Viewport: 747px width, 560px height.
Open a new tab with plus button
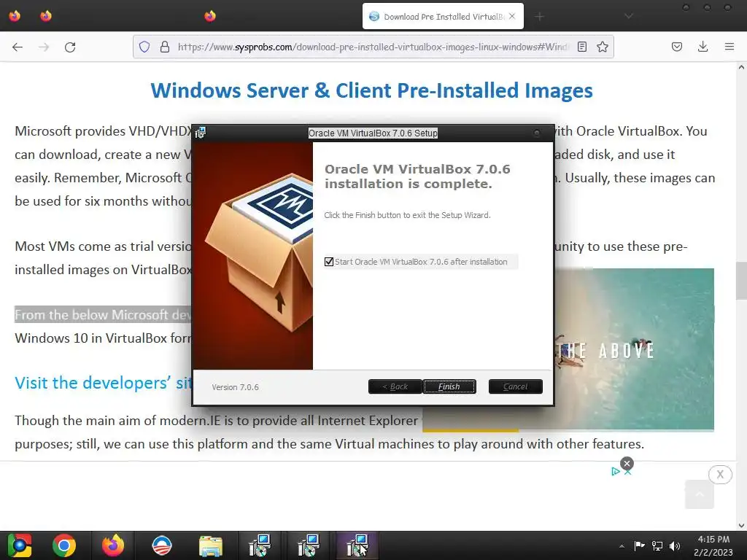tap(539, 17)
